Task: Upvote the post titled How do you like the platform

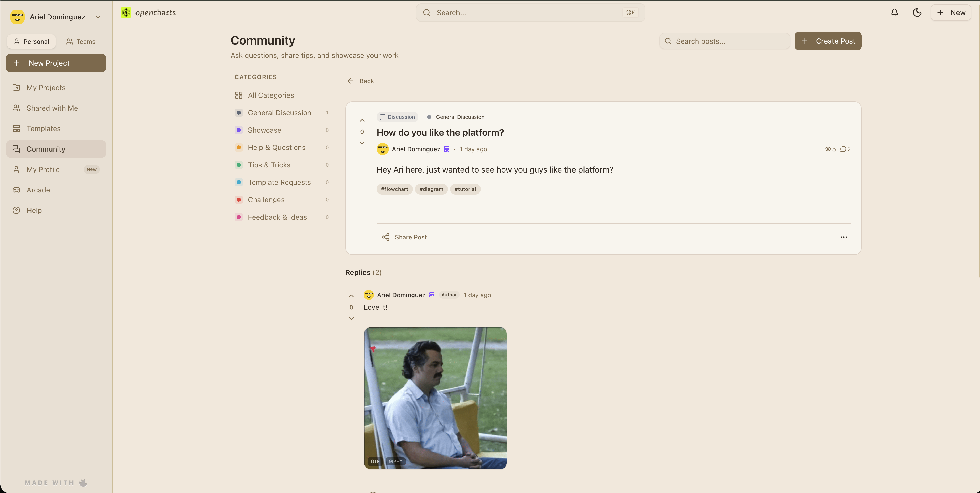Action: [x=362, y=120]
